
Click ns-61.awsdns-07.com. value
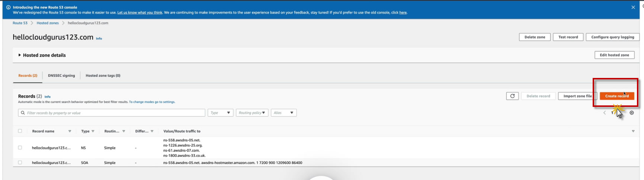(182, 151)
